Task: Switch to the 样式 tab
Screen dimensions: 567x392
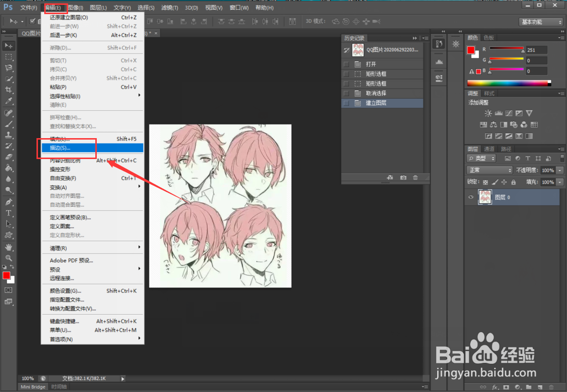Action: [489, 93]
